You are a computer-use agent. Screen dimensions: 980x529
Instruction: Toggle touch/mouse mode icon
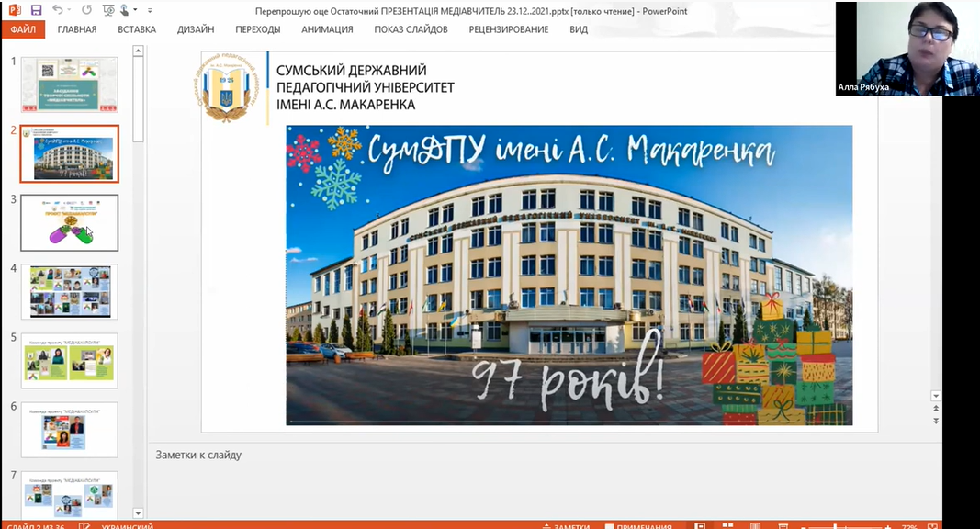coord(125,10)
